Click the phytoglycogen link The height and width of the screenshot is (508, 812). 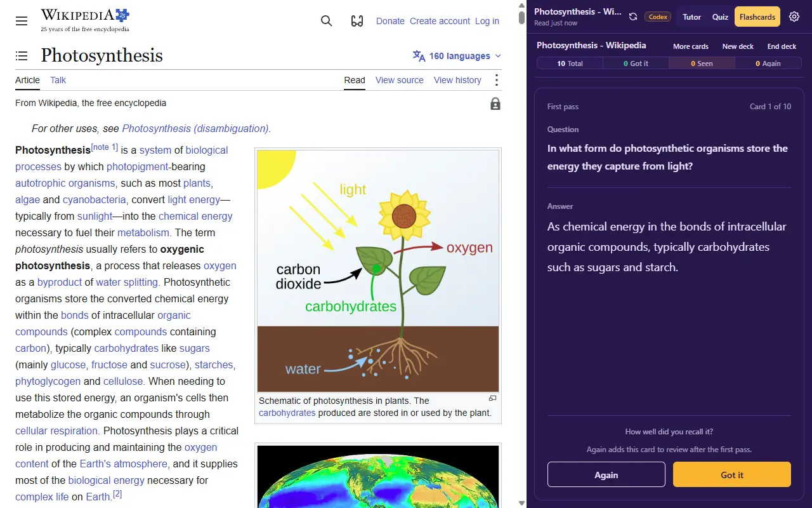(x=48, y=381)
